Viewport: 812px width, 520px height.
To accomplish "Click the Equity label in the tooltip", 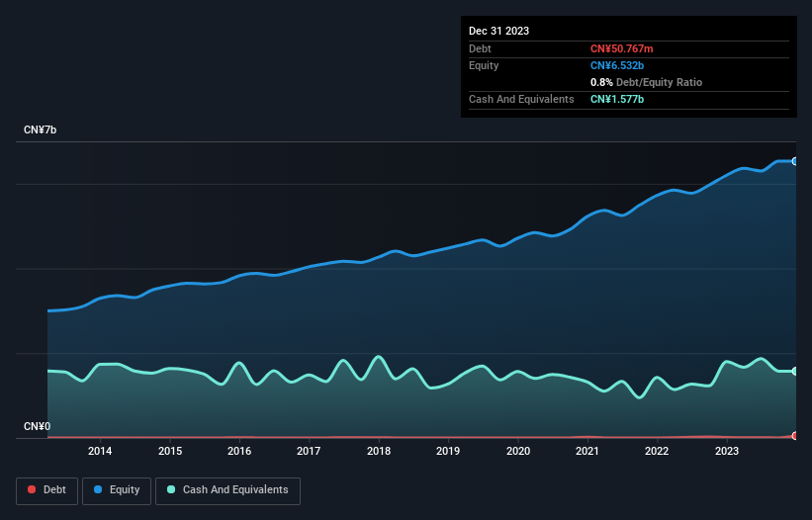I will pyautogui.click(x=484, y=65).
